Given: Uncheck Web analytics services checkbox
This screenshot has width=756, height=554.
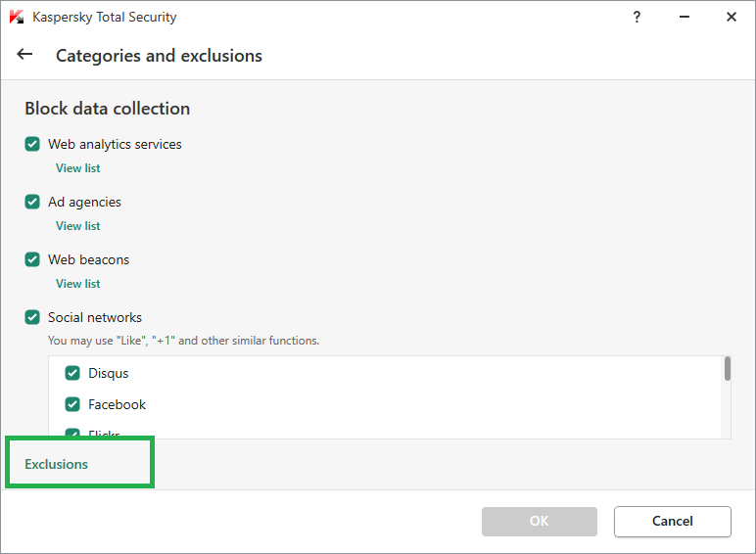Looking at the screenshot, I should pyautogui.click(x=32, y=144).
